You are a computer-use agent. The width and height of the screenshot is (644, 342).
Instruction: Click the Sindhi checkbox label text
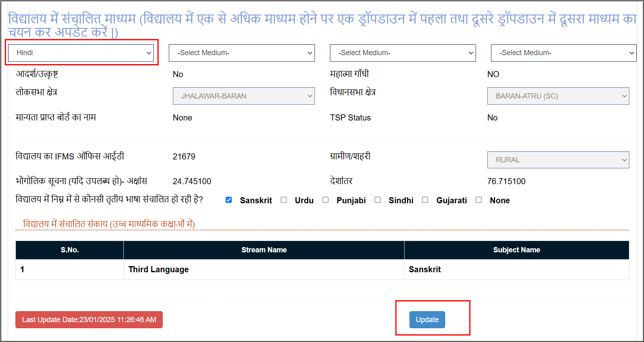coord(401,200)
